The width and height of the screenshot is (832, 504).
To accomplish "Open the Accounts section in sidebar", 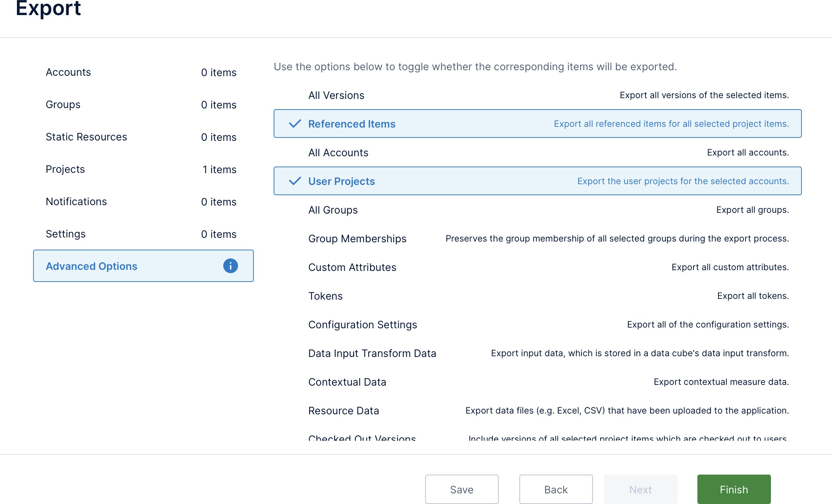I will pyautogui.click(x=68, y=72).
